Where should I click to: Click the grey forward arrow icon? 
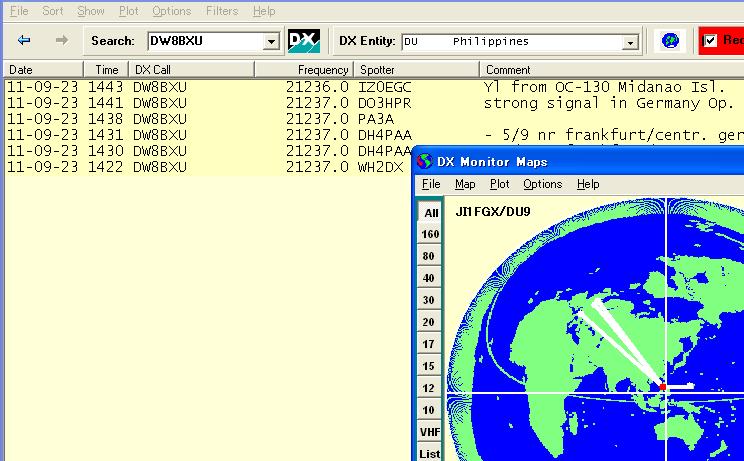coord(61,40)
